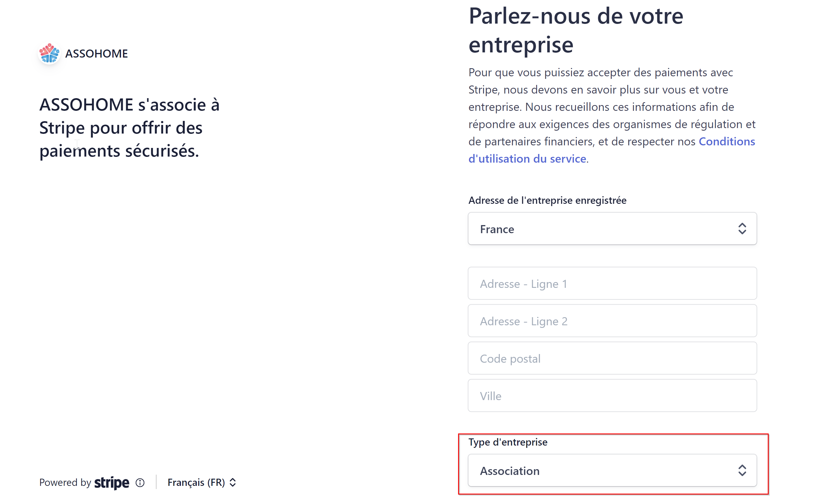Screen dimensions: 813x504
Task: Click into the Code postal field
Action: 612,358
